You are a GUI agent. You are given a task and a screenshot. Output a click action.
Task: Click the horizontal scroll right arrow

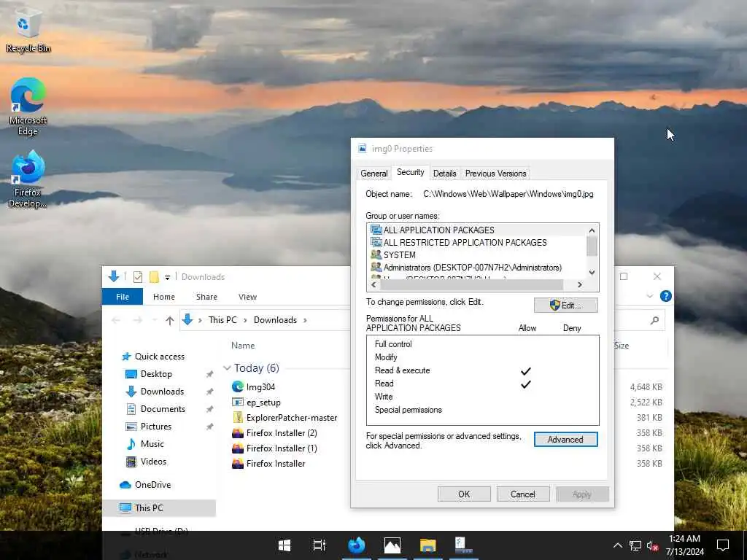point(579,285)
